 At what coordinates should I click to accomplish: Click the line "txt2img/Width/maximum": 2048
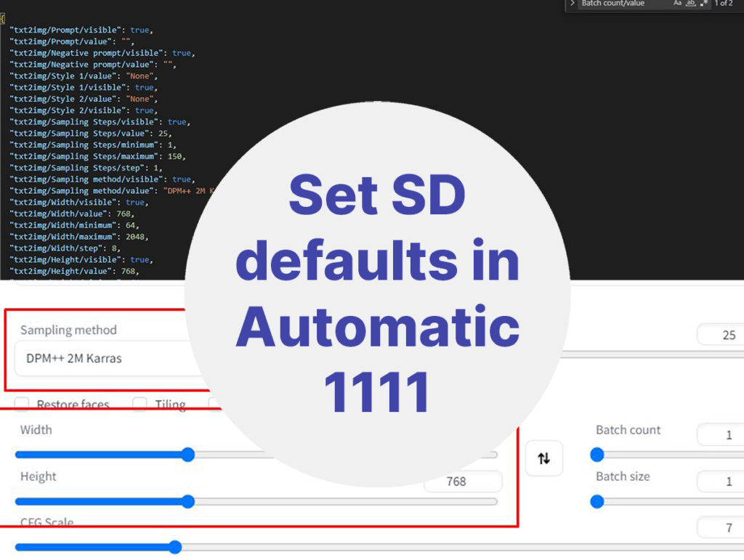(x=78, y=237)
